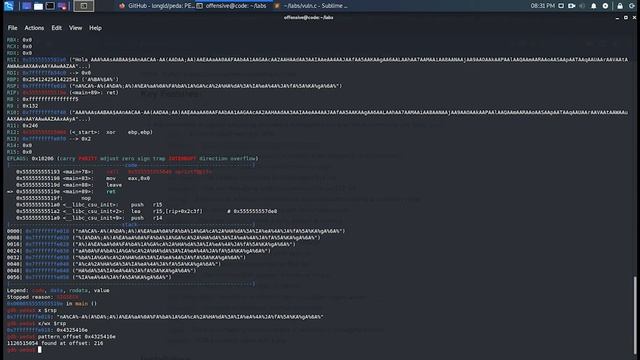This screenshot has width=640, height=360.
Task: Click the RCX: 0x0 register line
Action: tap(19, 46)
